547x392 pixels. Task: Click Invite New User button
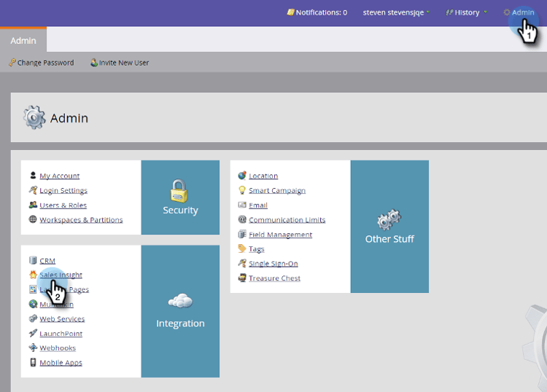(120, 63)
